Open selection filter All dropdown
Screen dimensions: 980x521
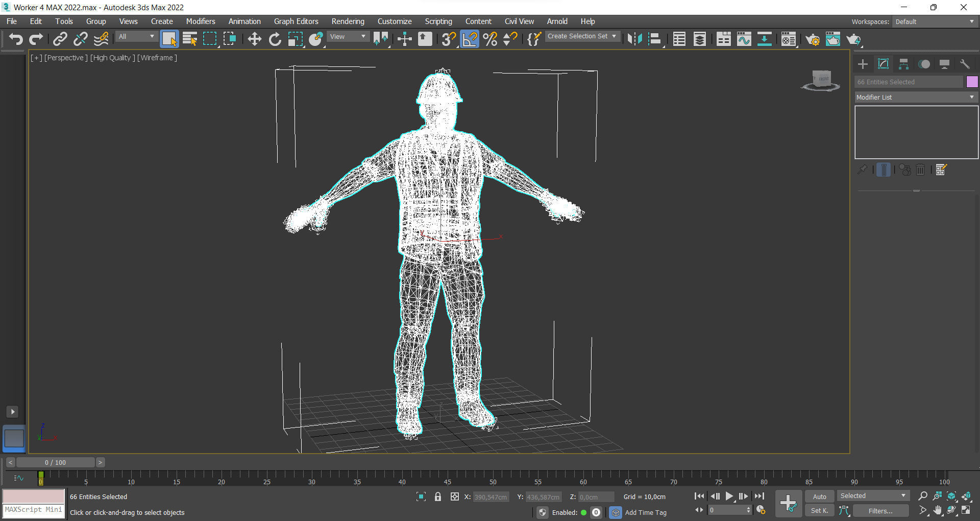pyautogui.click(x=136, y=37)
